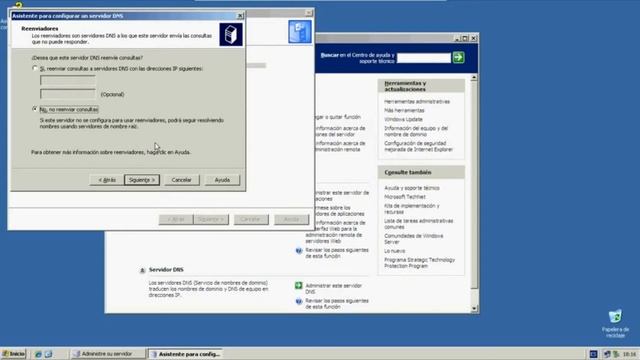Open 'Ayuda y soporte técnico' link

click(x=411, y=188)
